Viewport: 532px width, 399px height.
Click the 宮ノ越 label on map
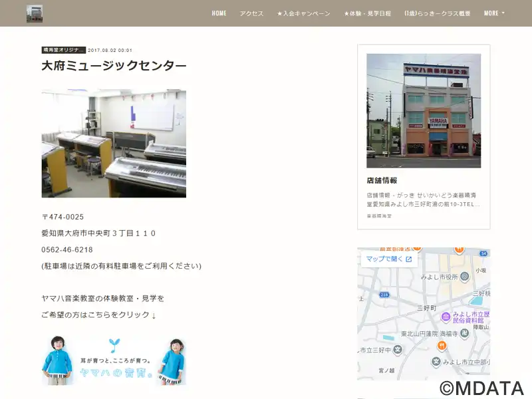[386, 370]
